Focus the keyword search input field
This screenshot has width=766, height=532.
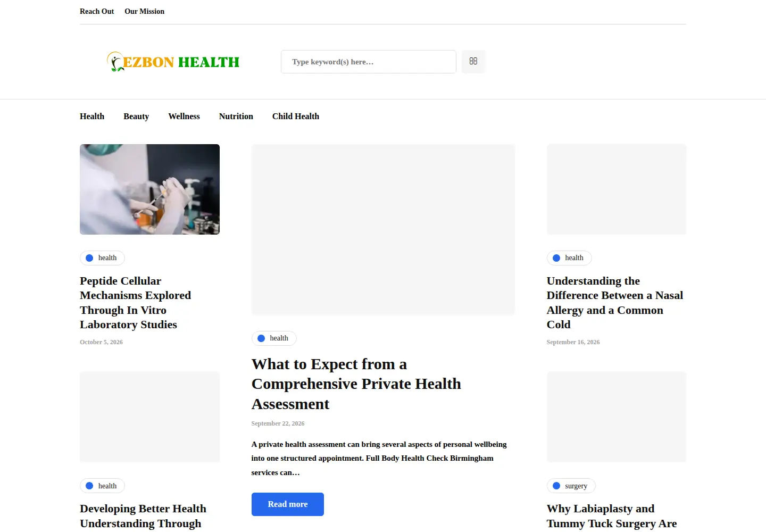[369, 62]
